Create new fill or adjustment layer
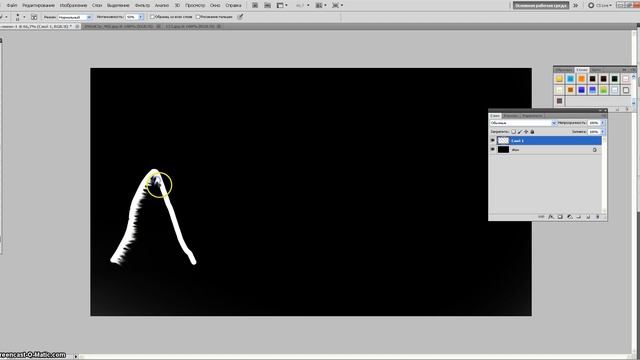 point(569,217)
